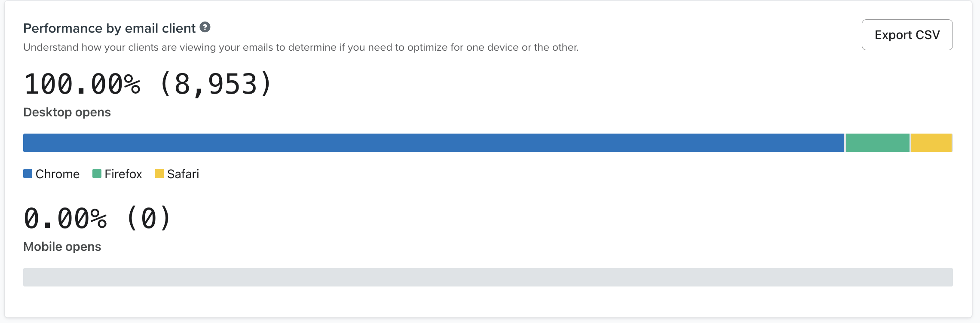Select the Mobile opens section label
980x323 pixels.
[x=62, y=247]
